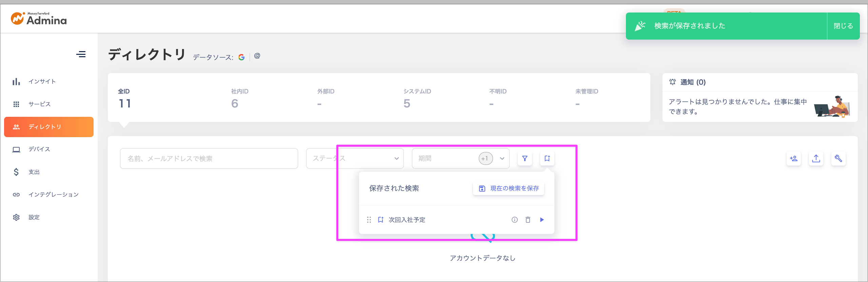Click the 支出 dollar icon

(16, 172)
